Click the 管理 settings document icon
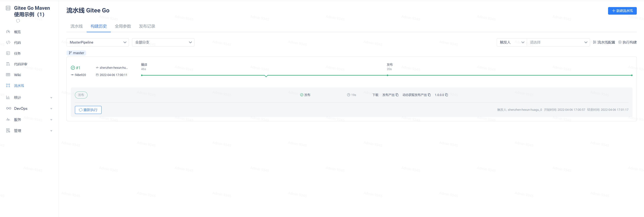 pyautogui.click(x=8, y=131)
